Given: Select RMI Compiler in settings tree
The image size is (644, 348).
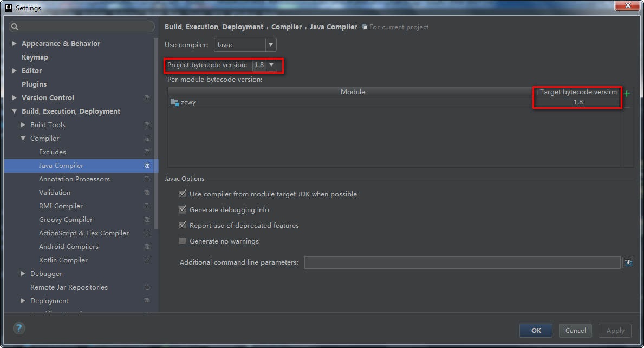Looking at the screenshot, I should coord(61,206).
